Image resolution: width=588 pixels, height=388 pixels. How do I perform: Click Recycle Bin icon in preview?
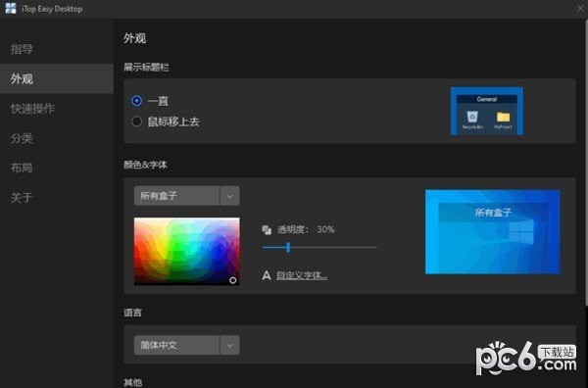[472, 117]
